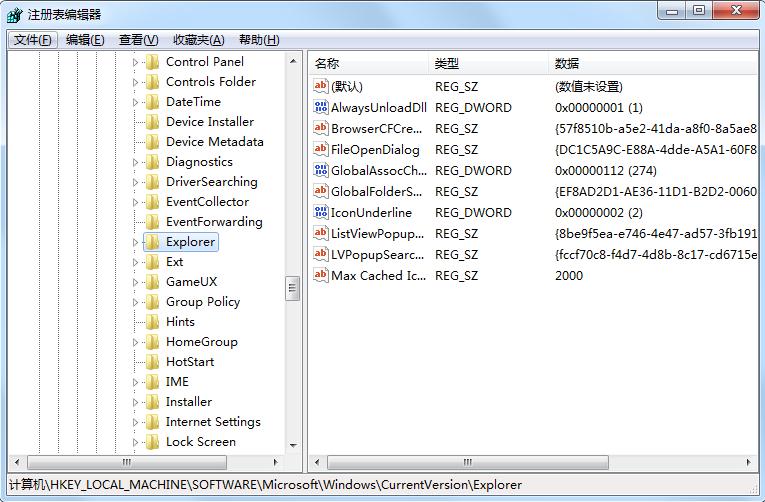Click the string icon beside LVPopupSearc...
Image resolution: width=765 pixels, height=502 pixels.
321,254
